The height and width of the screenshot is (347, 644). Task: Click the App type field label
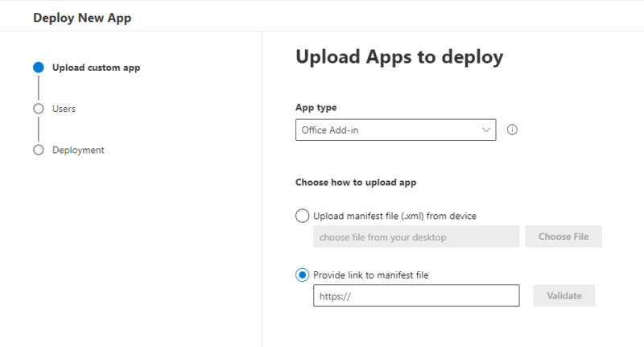coord(316,108)
